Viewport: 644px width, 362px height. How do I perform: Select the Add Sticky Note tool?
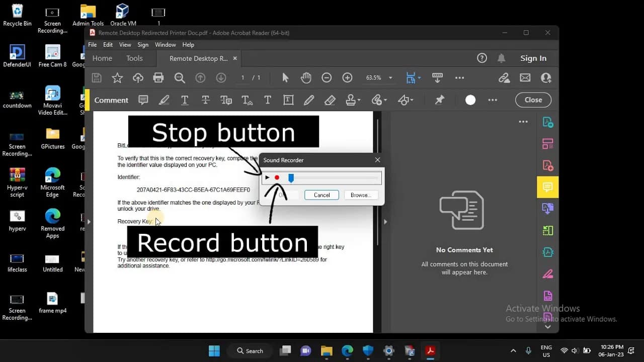click(x=143, y=100)
